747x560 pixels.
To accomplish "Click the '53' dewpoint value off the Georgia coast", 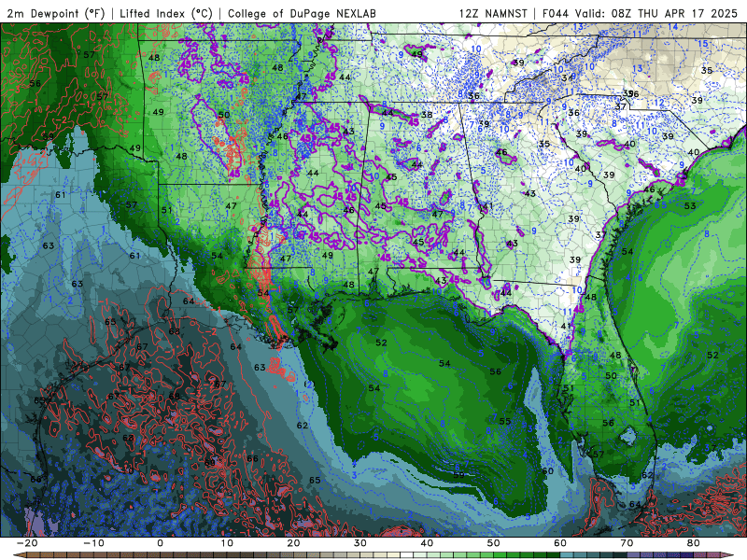I will pos(690,205).
